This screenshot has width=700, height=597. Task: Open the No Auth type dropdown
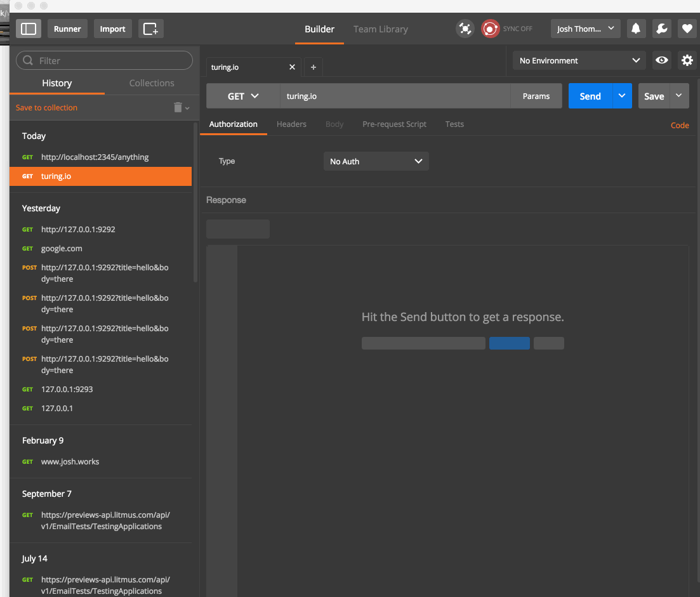point(376,161)
